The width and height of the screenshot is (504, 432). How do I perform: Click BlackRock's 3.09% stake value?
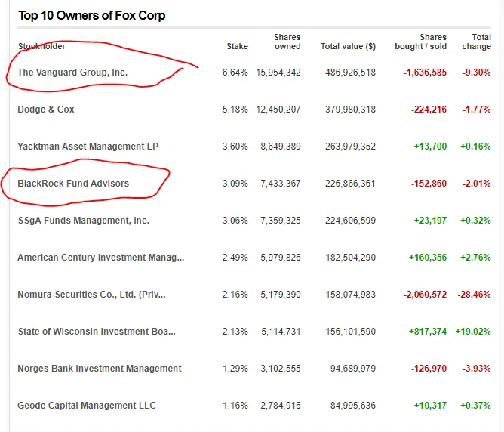click(x=235, y=184)
